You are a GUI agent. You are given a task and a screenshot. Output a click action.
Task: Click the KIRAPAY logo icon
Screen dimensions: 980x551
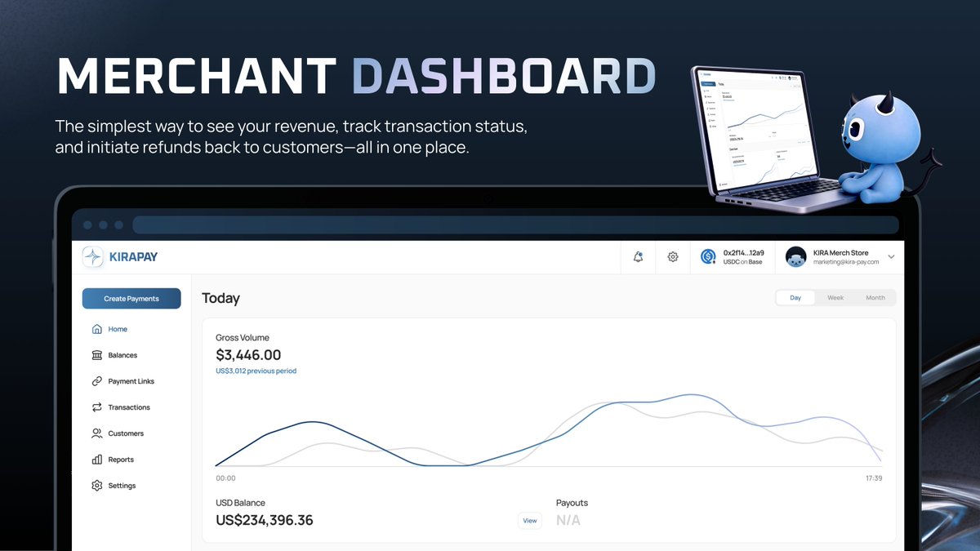tap(94, 257)
